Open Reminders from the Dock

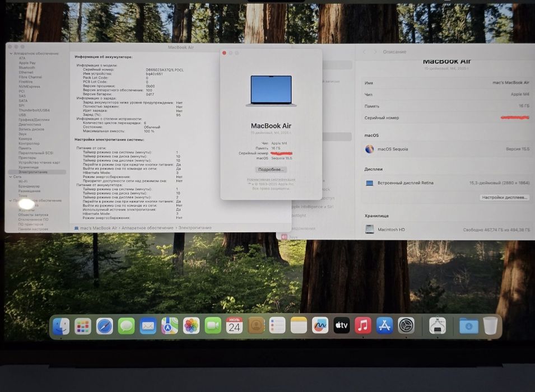click(277, 326)
